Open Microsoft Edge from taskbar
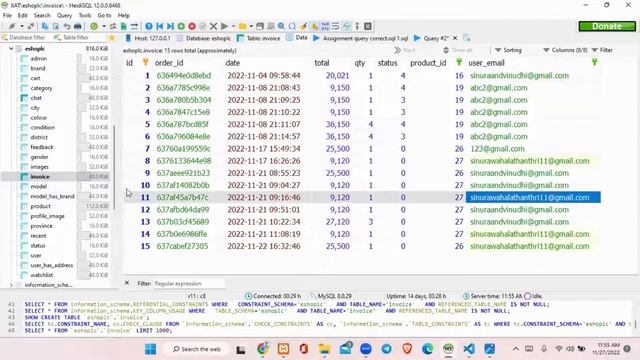Viewport: 640px width, 360px height. [x=428, y=349]
